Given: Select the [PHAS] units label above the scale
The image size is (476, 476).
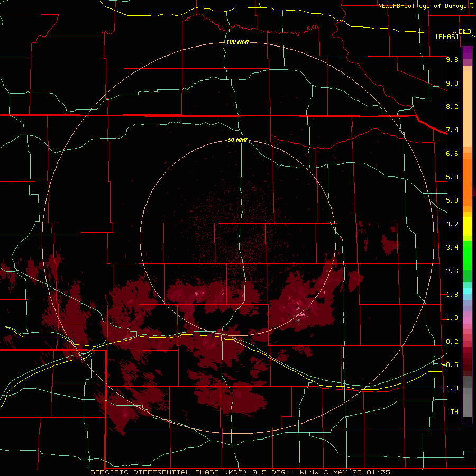Looking at the screenshot, I should click(x=447, y=36).
